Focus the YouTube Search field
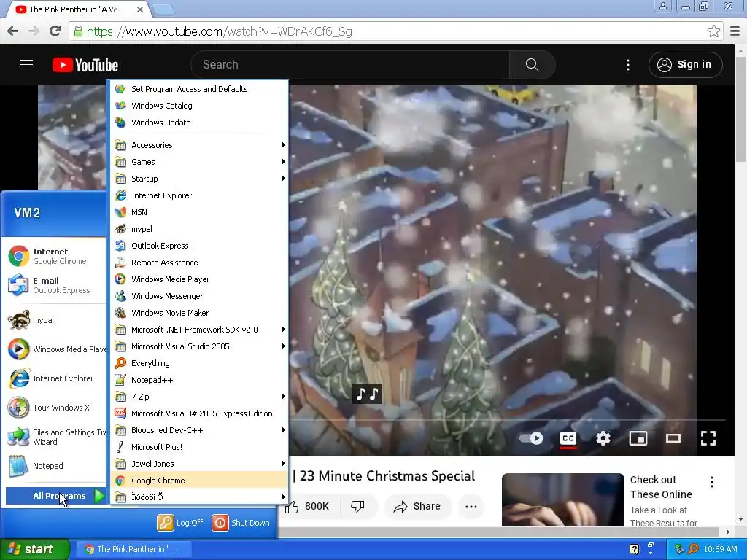 point(350,65)
